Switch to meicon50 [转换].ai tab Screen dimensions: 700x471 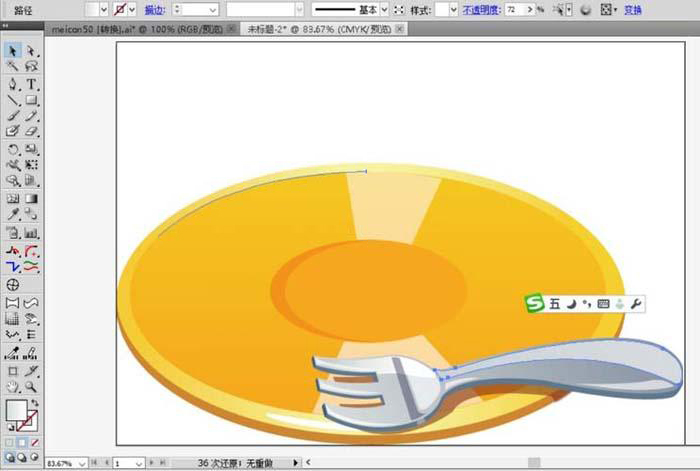tap(137, 29)
